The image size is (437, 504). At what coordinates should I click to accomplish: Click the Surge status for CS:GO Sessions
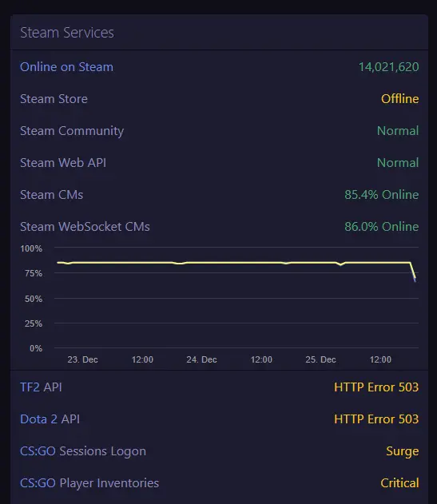[403, 451]
